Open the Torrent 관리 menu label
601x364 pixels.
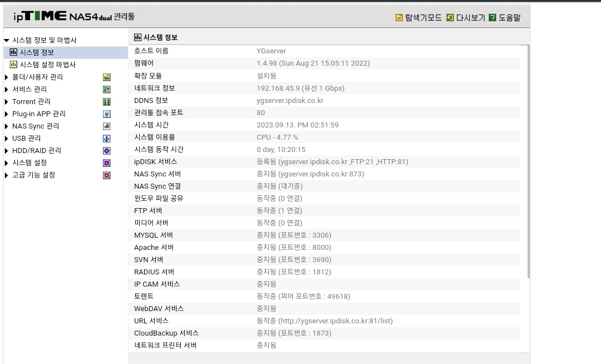(x=31, y=101)
